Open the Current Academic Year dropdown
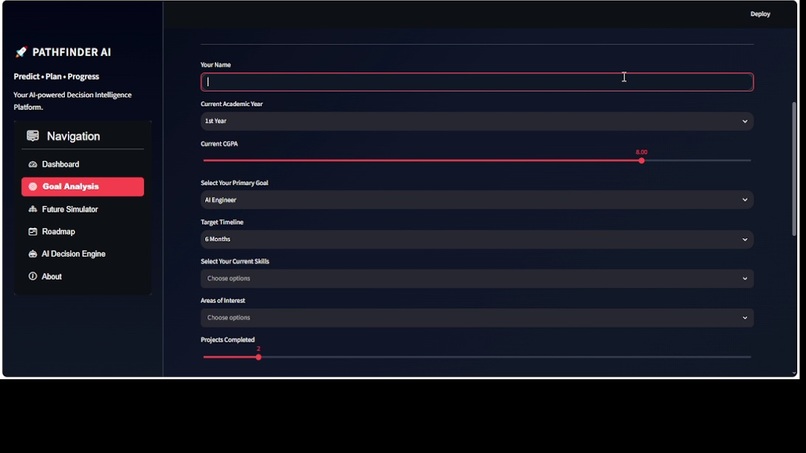Image resolution: width=806 pixels, height=453 pixels. [477, 121]
